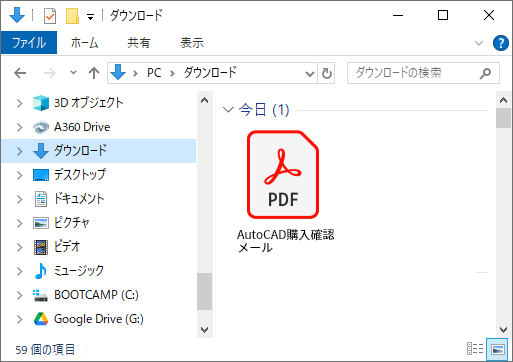Select ピクチャ in the navigation pane

(x=71, y=223)
